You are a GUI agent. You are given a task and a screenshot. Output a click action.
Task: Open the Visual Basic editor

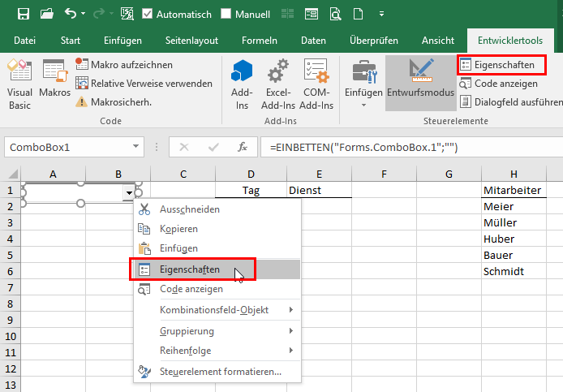point(19,84)
